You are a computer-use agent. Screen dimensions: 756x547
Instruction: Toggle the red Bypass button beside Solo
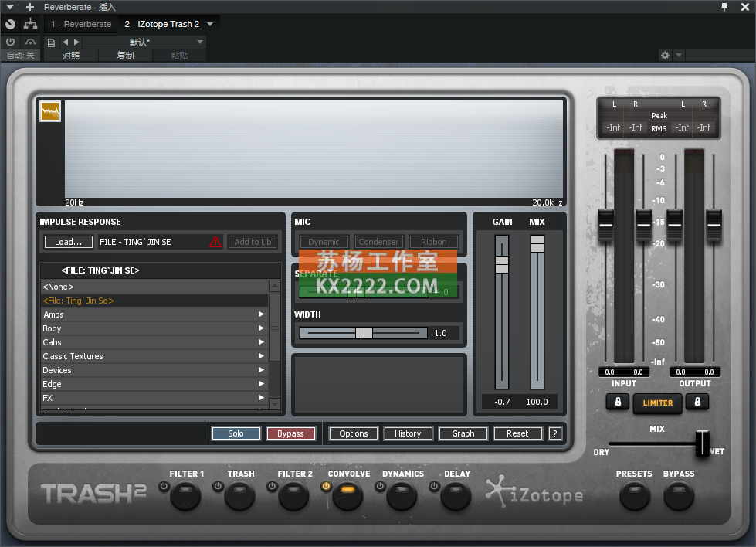[290, 433]
